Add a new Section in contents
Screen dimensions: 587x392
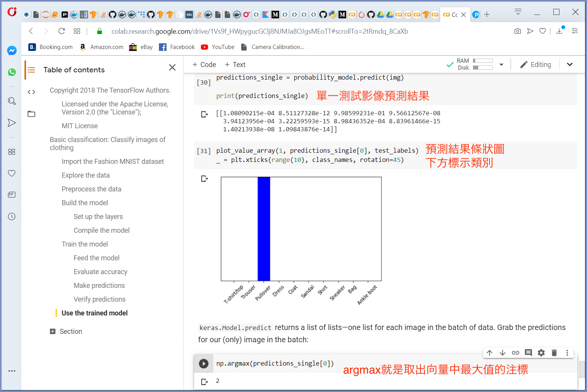(x=66, y=332)
